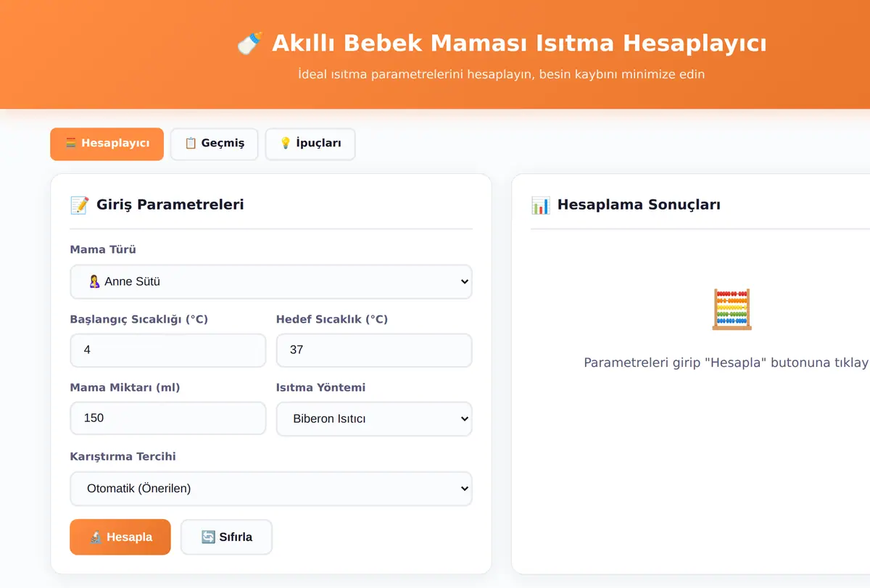870x588 pixels.
Task: Click the Mama Türü label
Action: pyautogui.click(x=103, y=249)
